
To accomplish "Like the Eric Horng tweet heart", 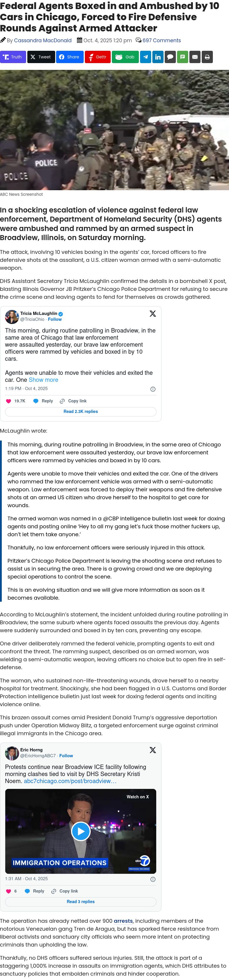I will click(x=9, y=891).
